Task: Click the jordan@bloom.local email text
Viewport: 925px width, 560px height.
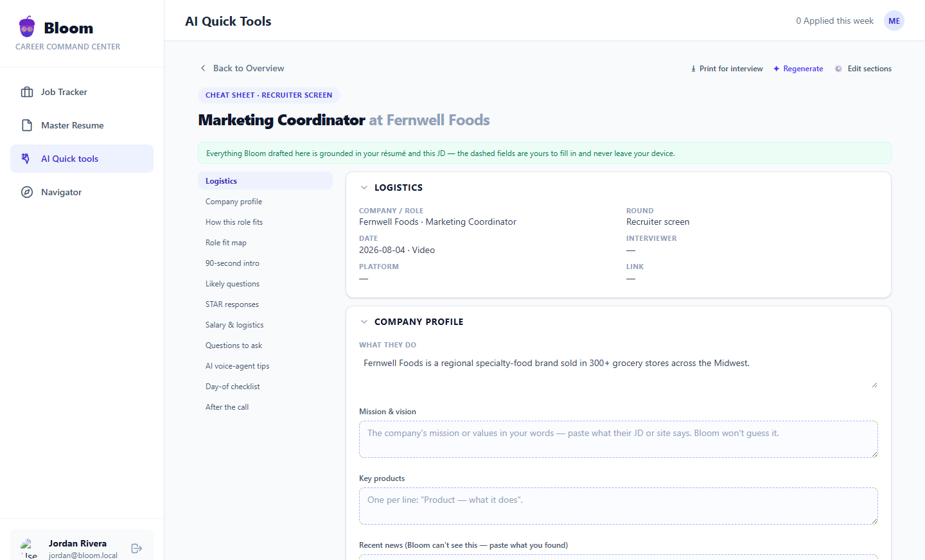Action: [83, 555]
